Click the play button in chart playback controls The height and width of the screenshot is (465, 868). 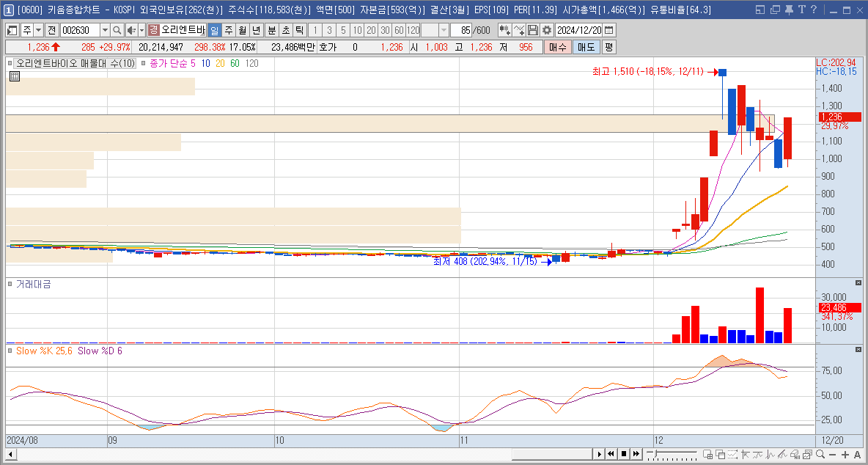[x=600, y=455]
